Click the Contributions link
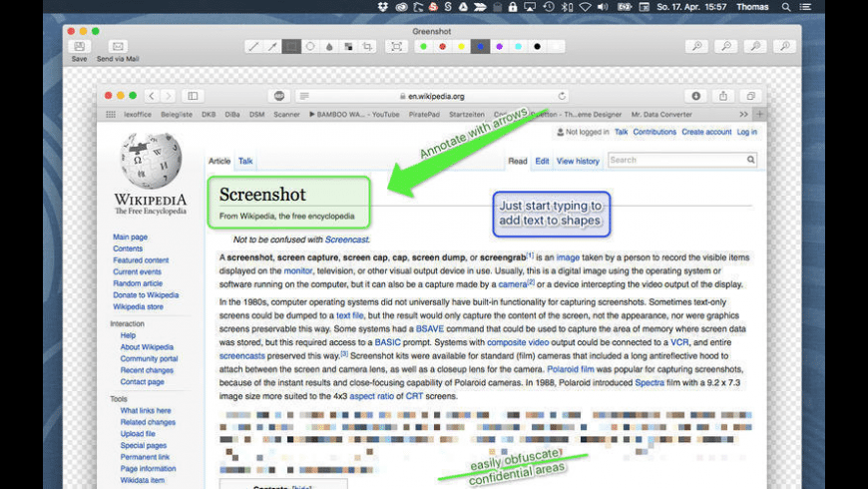The image size is (868, 489). click(x=654, y=132)
